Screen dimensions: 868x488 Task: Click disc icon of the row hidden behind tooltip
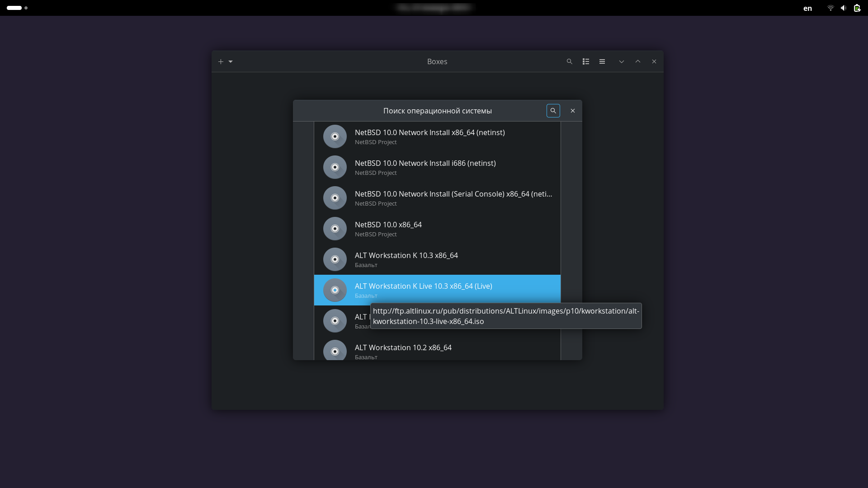click(335, 321)
